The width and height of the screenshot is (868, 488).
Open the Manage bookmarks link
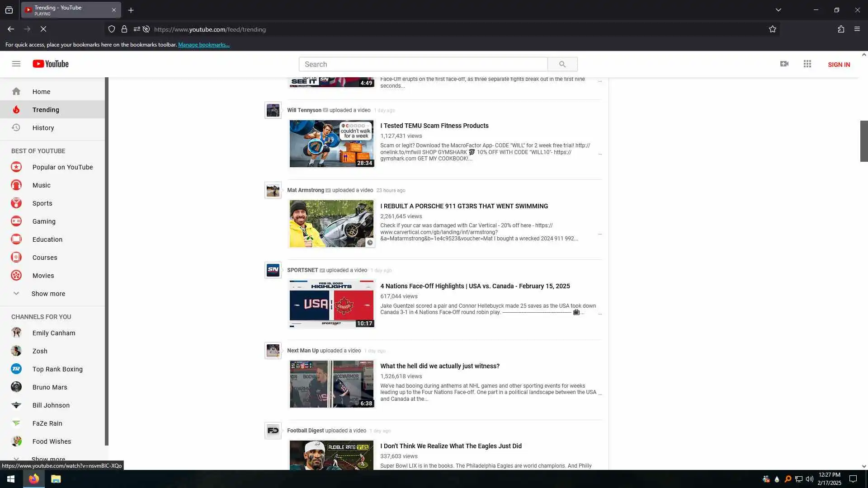[x=203, y=45]
